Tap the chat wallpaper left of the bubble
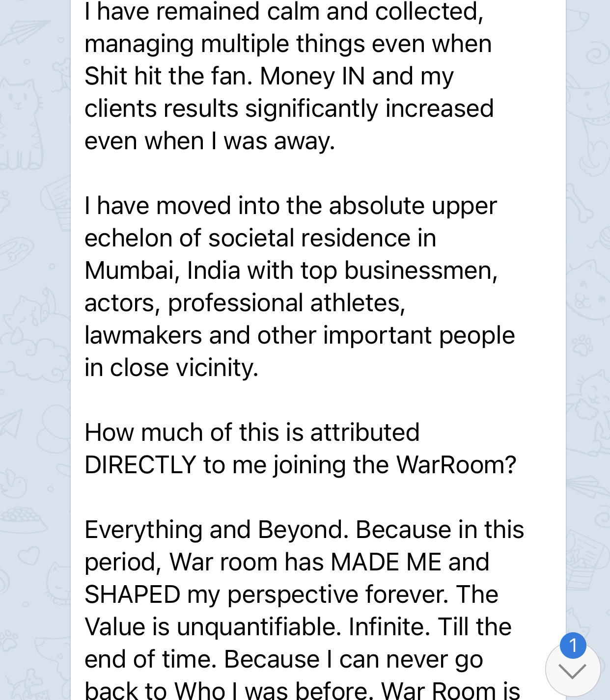610x700 pixels. tap(34, 344)
